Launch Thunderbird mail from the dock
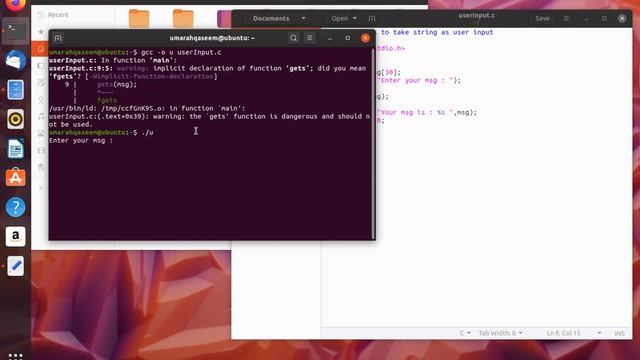 tap(16, 60)
